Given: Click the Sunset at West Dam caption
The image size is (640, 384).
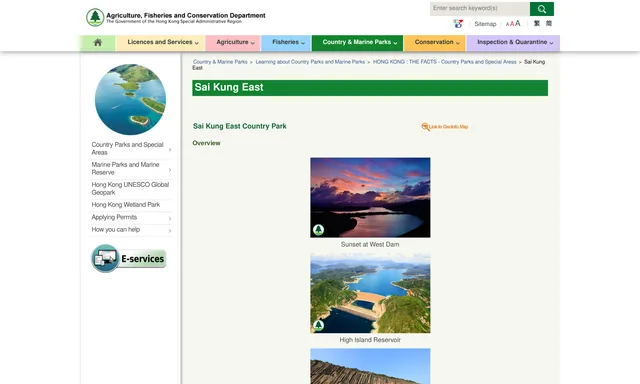Looking at the screenshot, I should click(370, 244).
